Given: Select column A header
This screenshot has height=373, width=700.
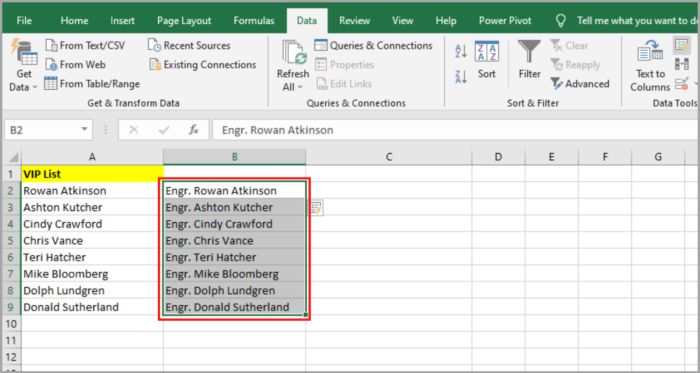Looking at the screenshot, I should click(x=92, y=157).
